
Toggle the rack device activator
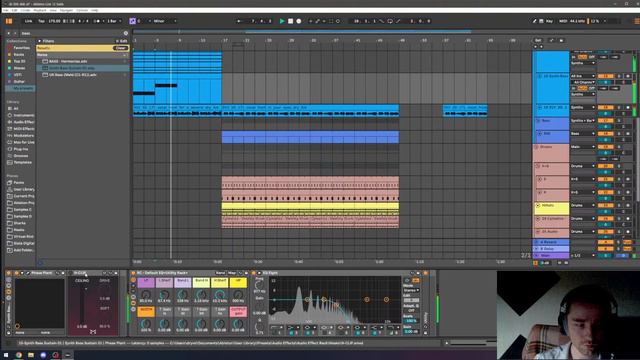pos(133,273)
